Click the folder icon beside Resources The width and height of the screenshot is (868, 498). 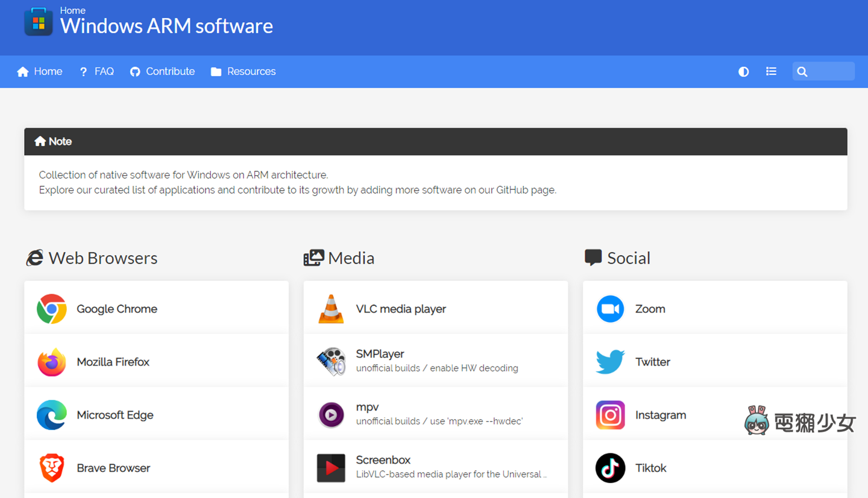click(x=216, y=72)
